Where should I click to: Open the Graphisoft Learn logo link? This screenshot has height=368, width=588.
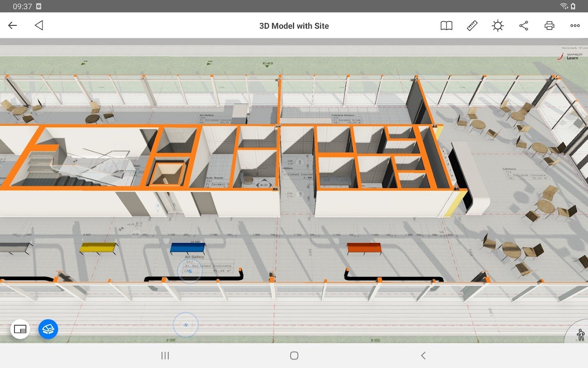[x=571, y=56]
